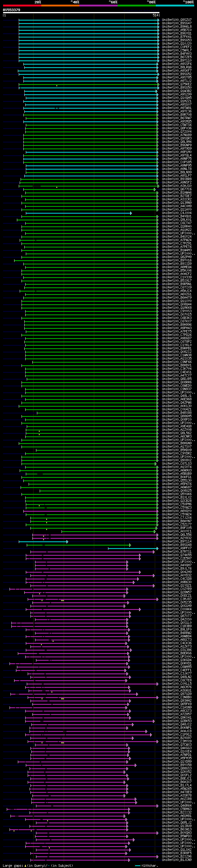Select the AV553379 query name label
The height and width of the screenshot is (868, 197).
[11, 10]
